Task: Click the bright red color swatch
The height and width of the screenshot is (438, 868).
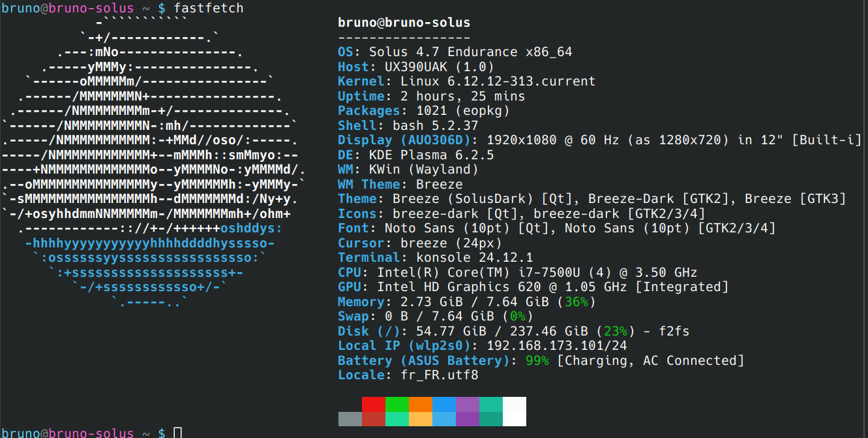Action: tap(374, 404)
